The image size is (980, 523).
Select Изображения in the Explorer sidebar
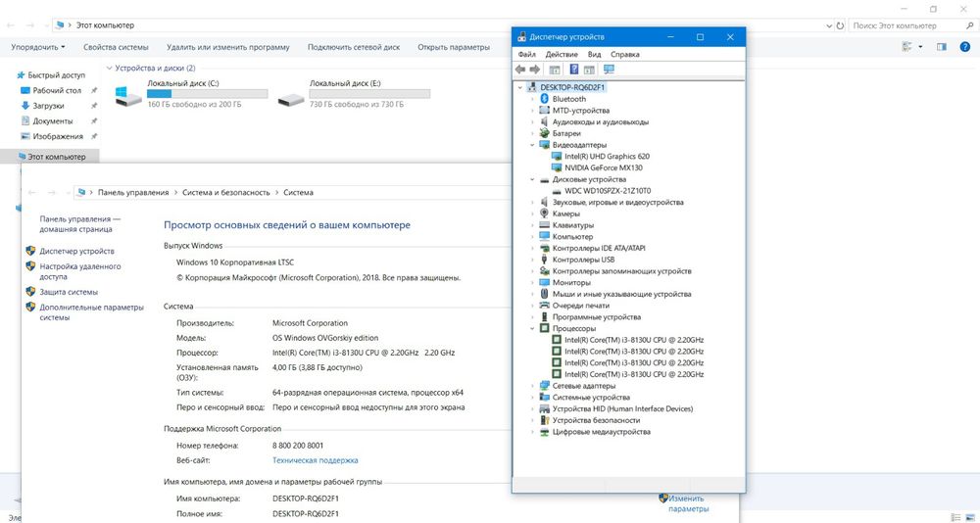pos(58,136)
